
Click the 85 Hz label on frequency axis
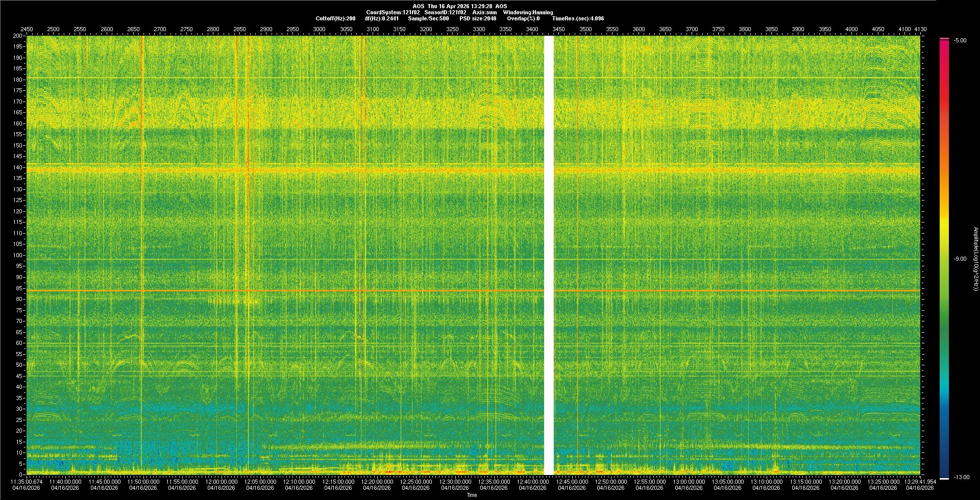pos(19,288)
